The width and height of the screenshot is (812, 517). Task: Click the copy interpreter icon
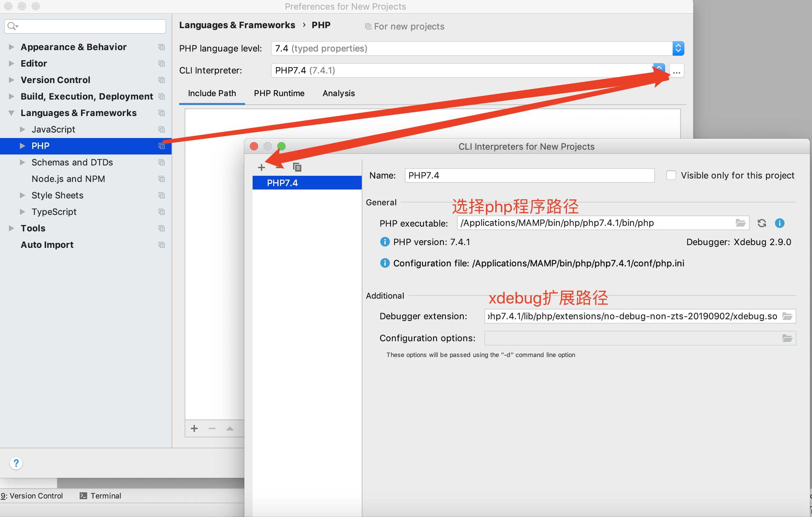coord(297,167)
